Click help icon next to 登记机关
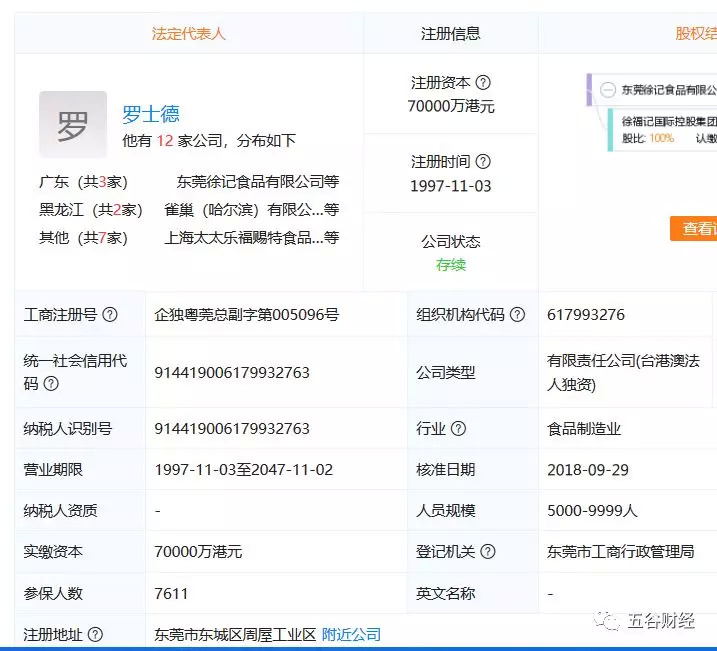Screen dimensions: 717x651 click(486, 552)
